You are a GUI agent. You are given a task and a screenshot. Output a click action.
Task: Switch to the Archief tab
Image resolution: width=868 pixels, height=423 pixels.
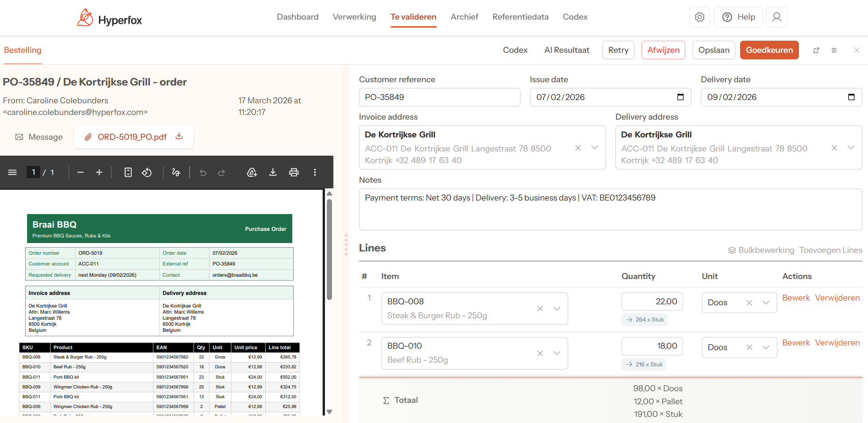[x=464, y=17]
